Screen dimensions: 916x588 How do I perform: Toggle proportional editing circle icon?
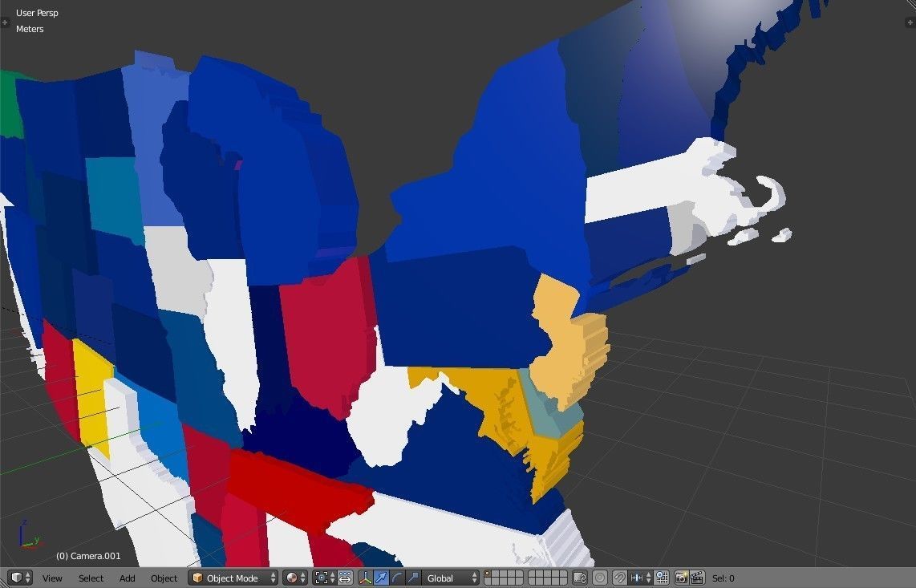tap(600, 578)
